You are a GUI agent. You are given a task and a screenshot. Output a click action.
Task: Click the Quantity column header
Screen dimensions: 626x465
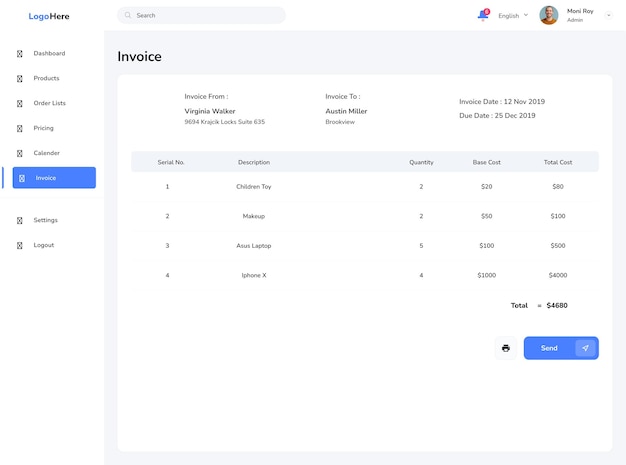click(x=421, y=162)
